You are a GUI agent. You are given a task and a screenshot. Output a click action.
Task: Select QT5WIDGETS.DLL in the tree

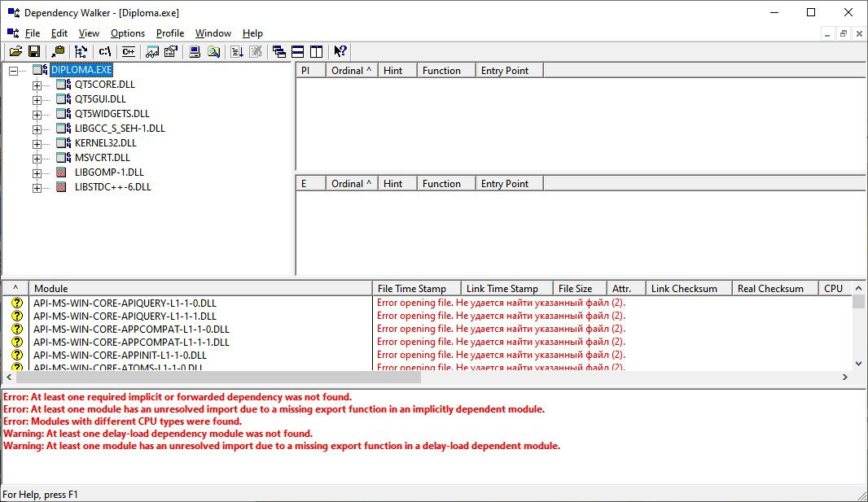click(x=112, y=113)
